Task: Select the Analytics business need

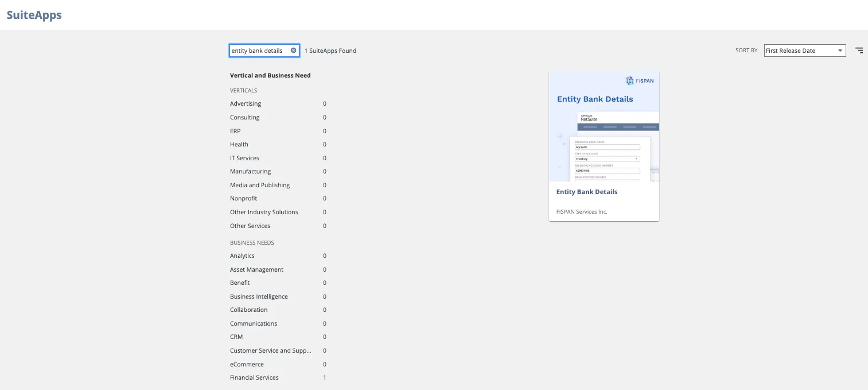Action: 242,256
